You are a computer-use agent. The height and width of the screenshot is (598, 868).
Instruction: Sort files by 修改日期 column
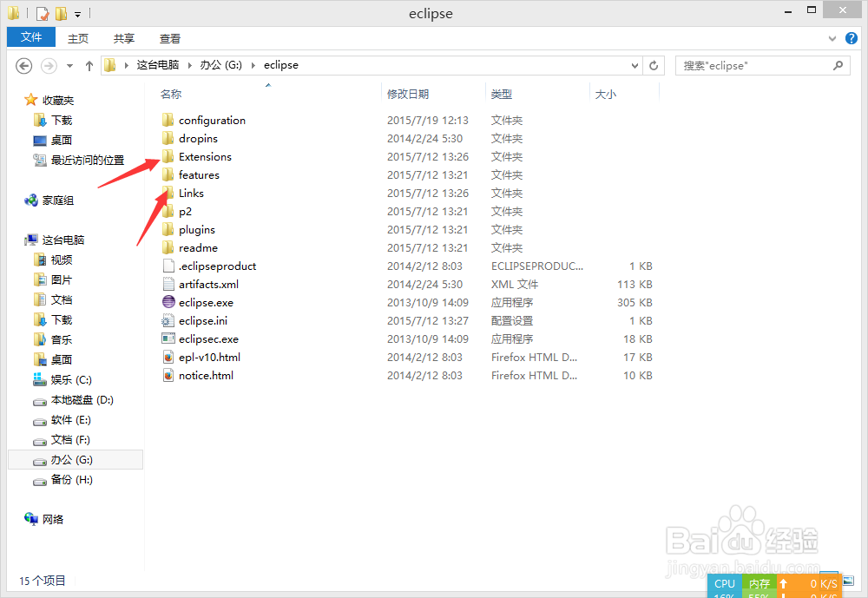point(407,94)
